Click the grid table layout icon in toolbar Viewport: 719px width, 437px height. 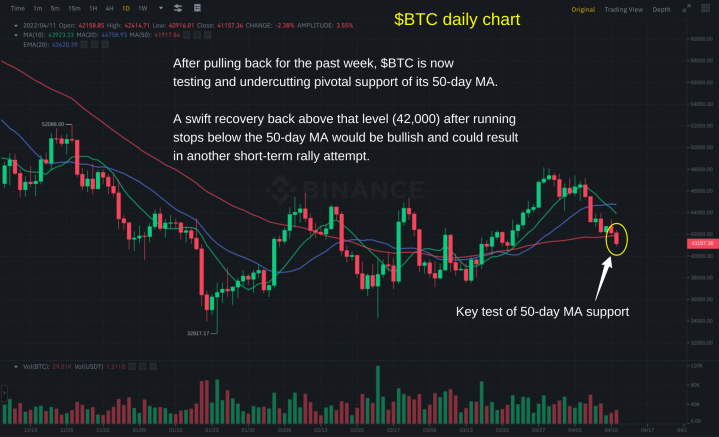pyautogui.click(x=197, y=8)
